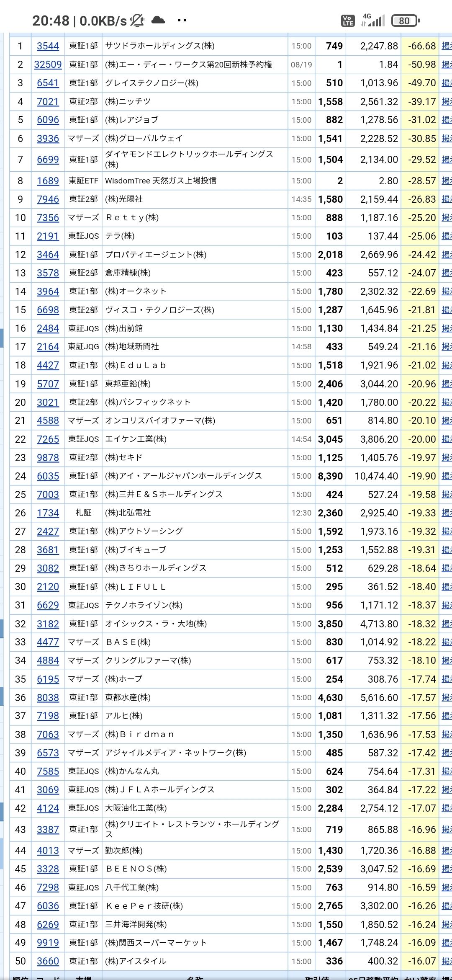The image size is (452, 980).
Task: Open stock code 4124 link
Action: coord(48,808)
